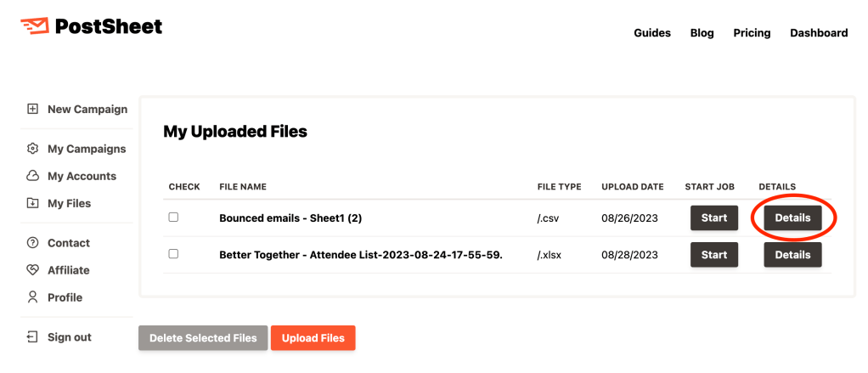
Task: Start job for Bounced emails file
Action: point(713,218)
